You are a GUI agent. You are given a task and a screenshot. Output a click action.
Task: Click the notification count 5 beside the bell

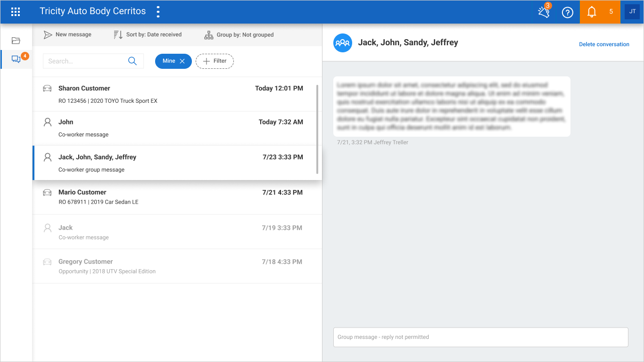point(611,12)
